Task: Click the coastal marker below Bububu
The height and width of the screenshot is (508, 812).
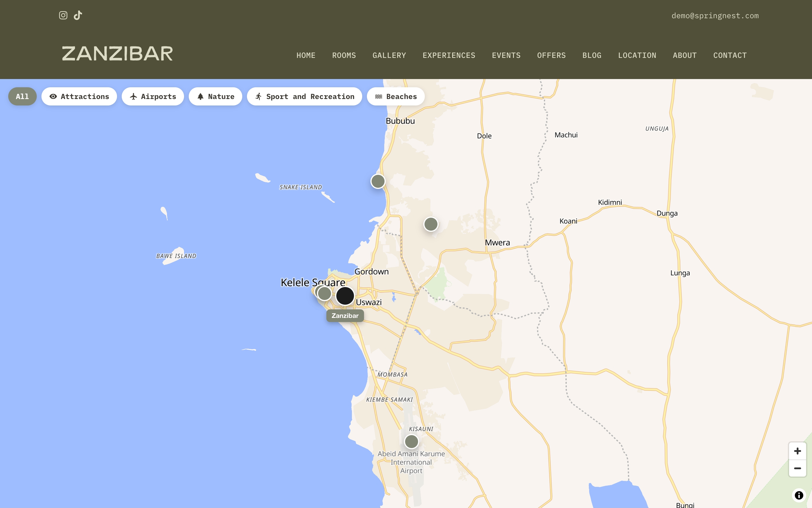Action: click(378, 182)
